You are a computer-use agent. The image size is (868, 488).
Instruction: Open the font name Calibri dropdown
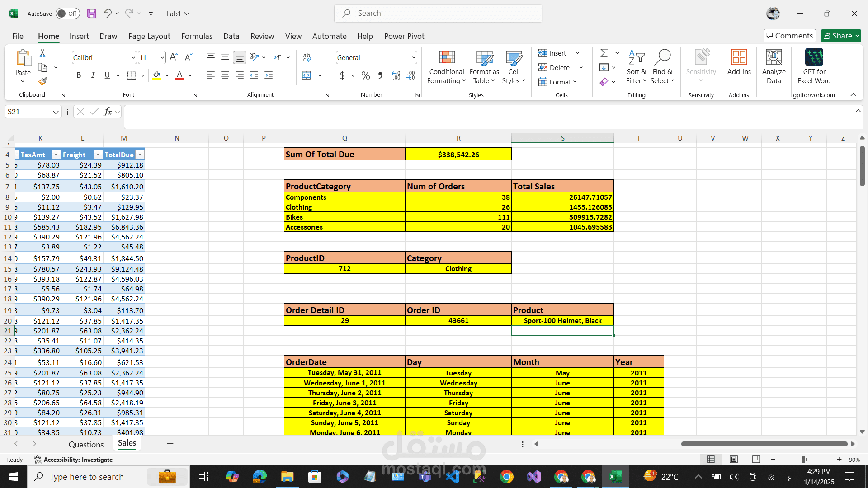(x=133, y=57)
